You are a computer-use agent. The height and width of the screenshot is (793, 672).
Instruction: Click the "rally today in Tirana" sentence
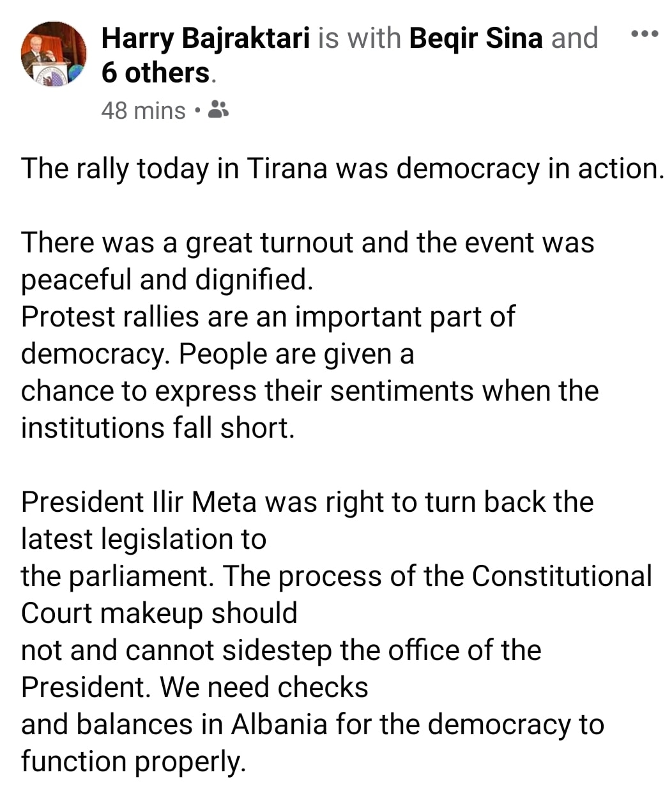point(342,169)
